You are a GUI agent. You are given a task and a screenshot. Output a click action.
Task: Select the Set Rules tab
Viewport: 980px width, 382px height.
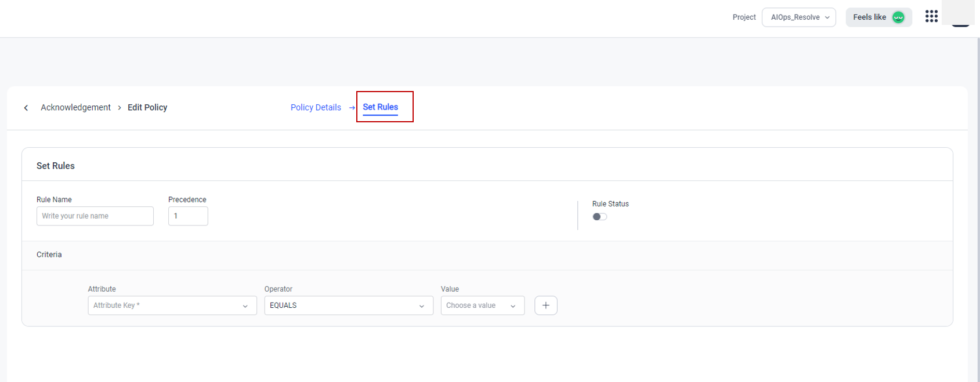380,107
